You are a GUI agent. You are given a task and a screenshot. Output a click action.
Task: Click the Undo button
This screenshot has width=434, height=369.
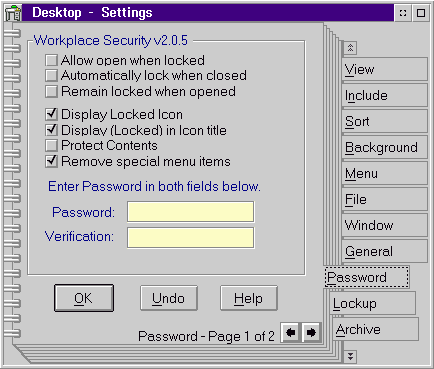[169, 298]
